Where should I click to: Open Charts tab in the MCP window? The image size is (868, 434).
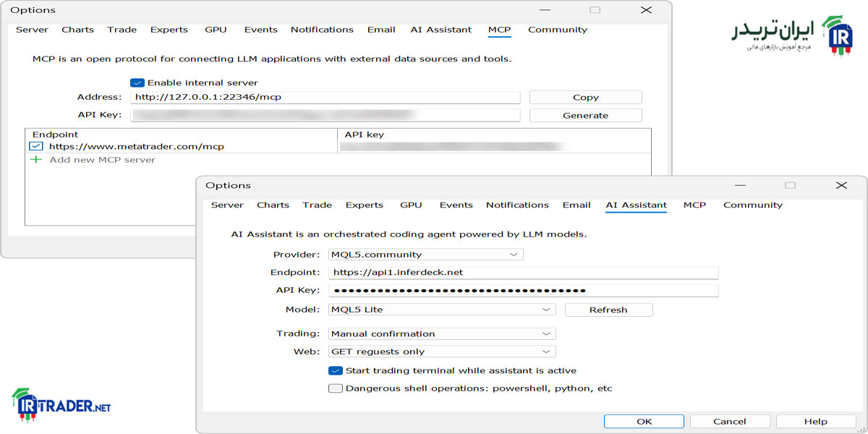(77, 30)
